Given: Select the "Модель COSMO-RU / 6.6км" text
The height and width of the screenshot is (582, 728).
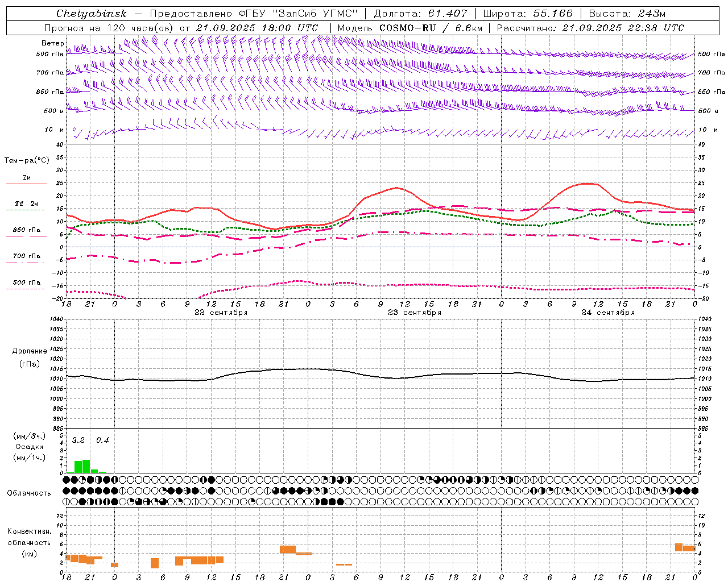Looking at the screenshot, I should tap(409, 28).
